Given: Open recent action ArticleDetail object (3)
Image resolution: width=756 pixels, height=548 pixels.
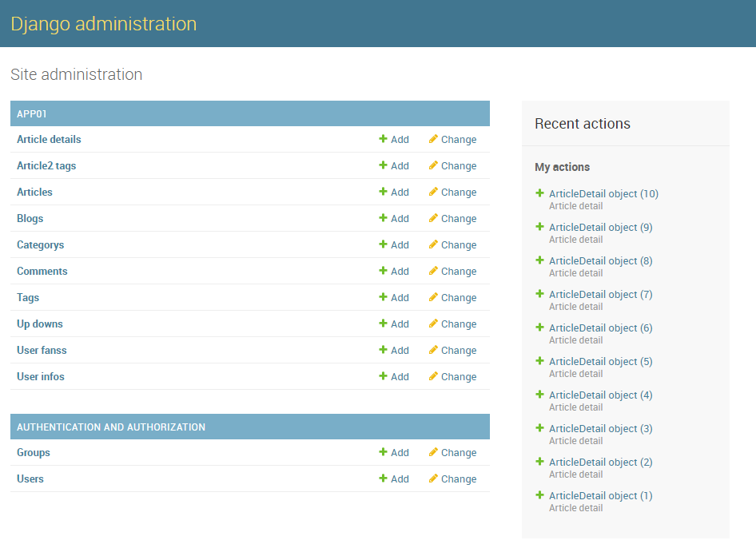Looking at the screenshot, I should pyautogui.click(x=601, y=428).
